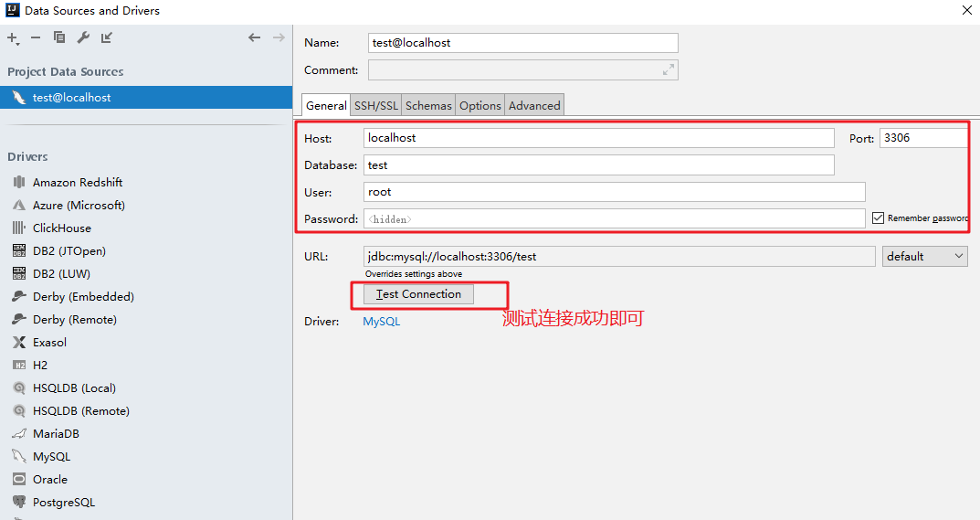
Task: Click the Duplicate data source icon
Action: coord(59,37)
